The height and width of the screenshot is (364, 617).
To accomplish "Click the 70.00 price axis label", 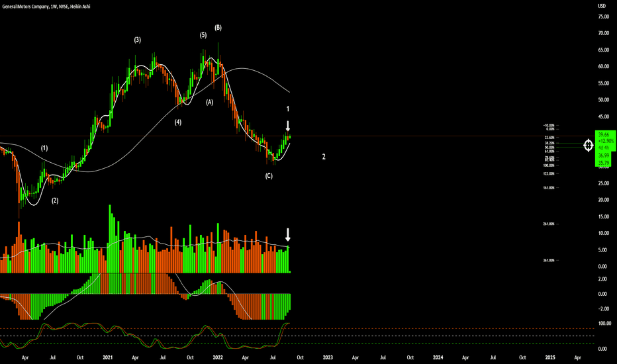I will pyautogui.click(x=604, y=33).
